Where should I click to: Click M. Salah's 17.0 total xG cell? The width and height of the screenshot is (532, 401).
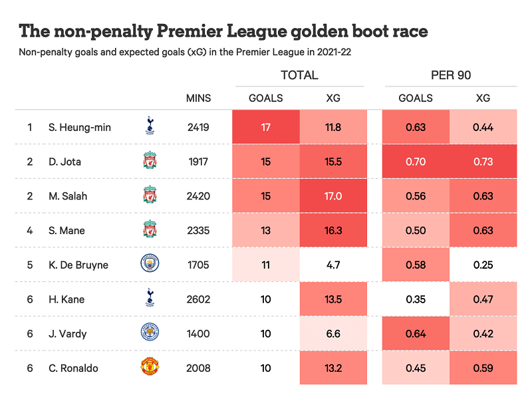tap(333, 196)
